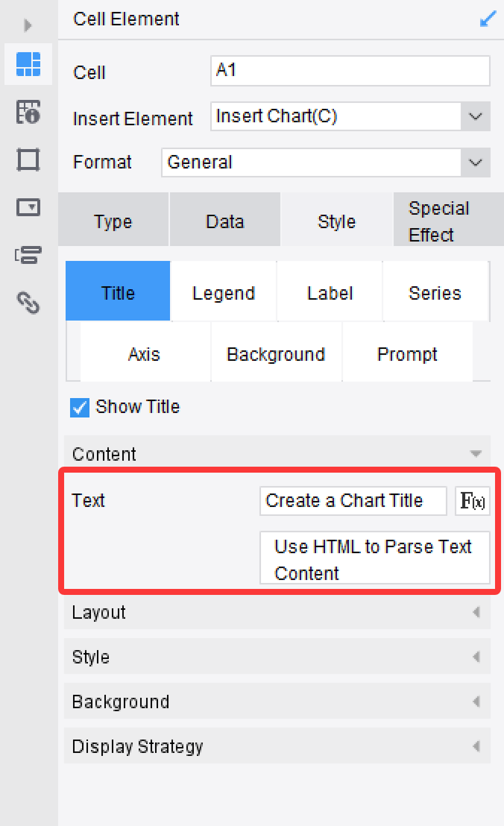The width and height of the screenshot is (504, 826).
Task: Open the F(x) formula editor button
Action: 473,500
